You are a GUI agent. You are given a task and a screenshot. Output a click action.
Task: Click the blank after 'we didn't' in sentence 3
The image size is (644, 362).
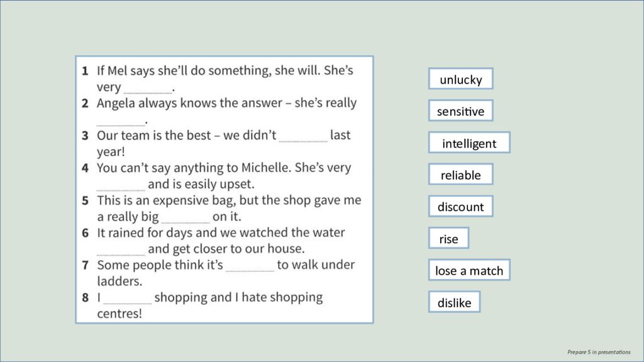(303, 137)
